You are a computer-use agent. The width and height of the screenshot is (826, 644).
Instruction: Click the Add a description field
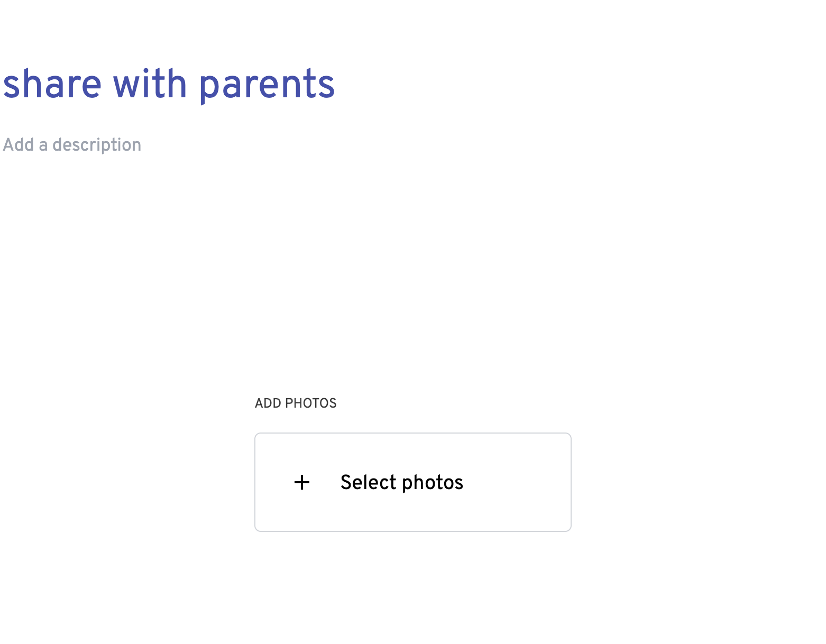point(72,145)
